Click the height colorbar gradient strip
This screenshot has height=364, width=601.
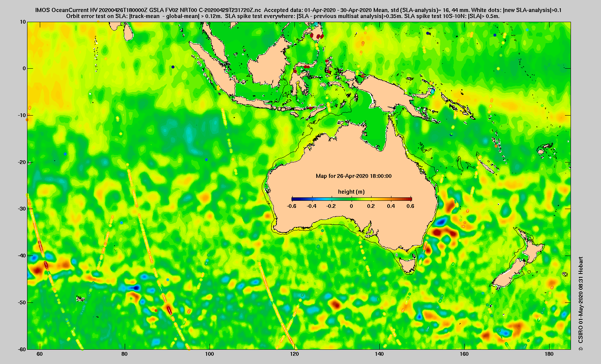point(352,199)
